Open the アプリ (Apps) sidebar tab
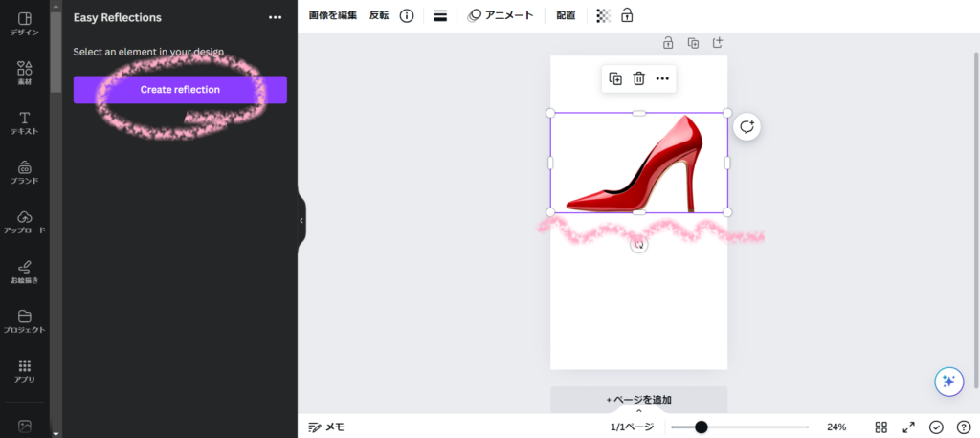The height and width of the screenshot is (438, 980). [24, 370]
